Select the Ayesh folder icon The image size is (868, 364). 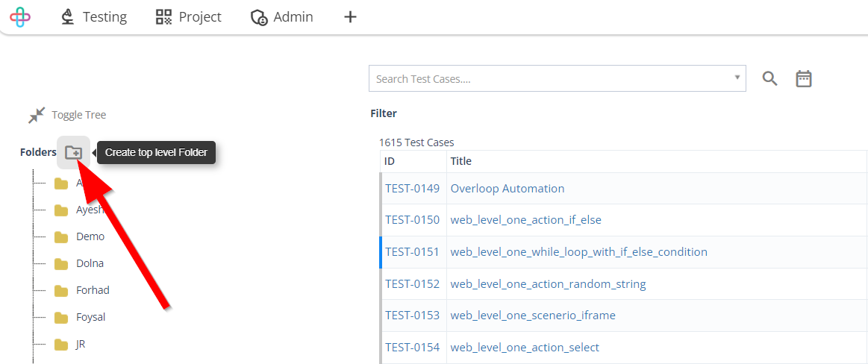[61, 210]
